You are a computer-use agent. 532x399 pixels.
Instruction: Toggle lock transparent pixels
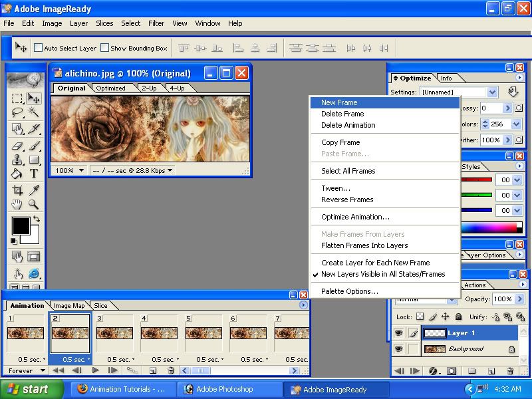click(x=420, y=317)
